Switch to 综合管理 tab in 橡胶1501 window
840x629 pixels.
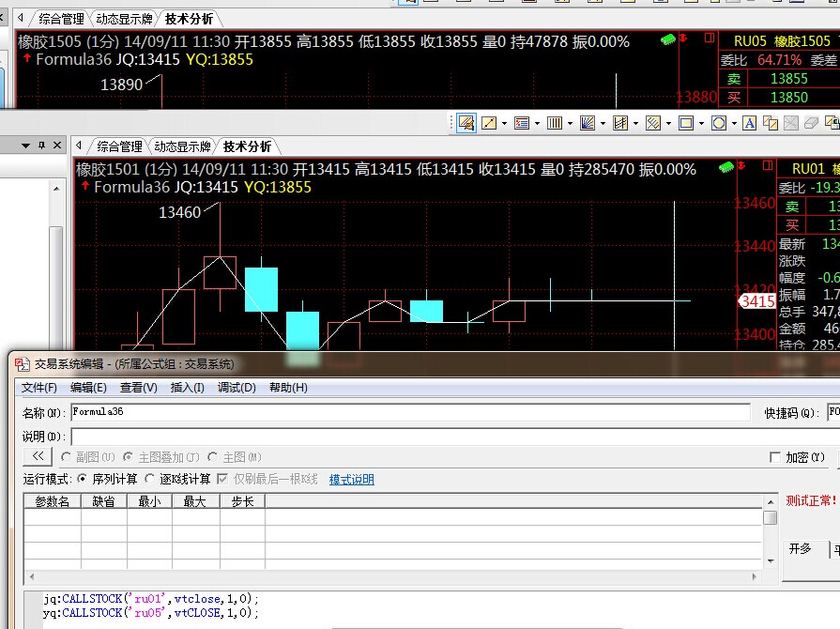pyautogui.click(x=119, y=146)
